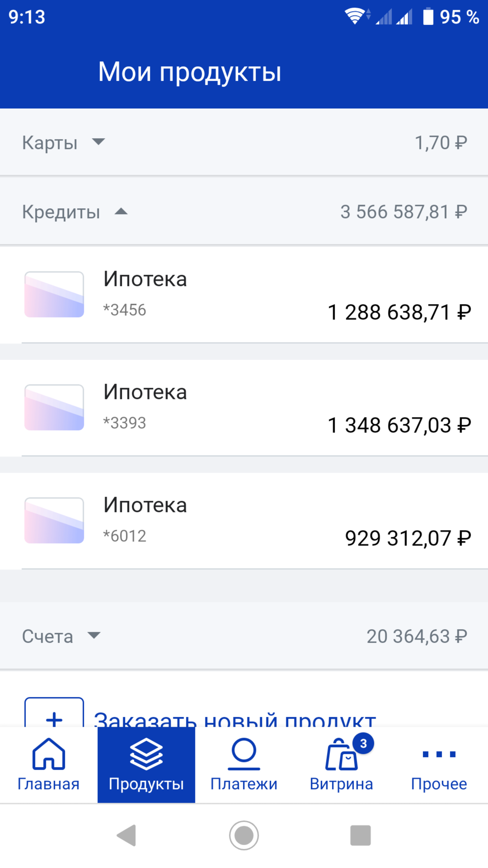Tap the card thumbnail for mortgage *3393

pos(54,407)
